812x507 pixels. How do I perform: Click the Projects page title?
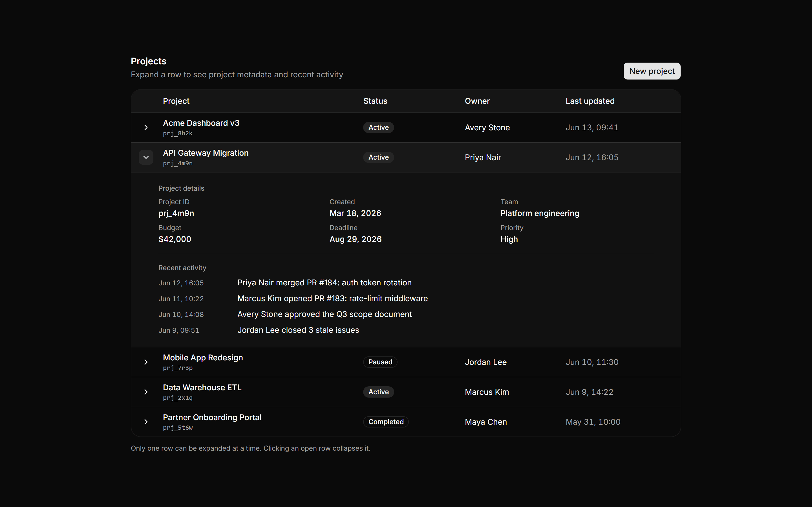click(149, 61)
